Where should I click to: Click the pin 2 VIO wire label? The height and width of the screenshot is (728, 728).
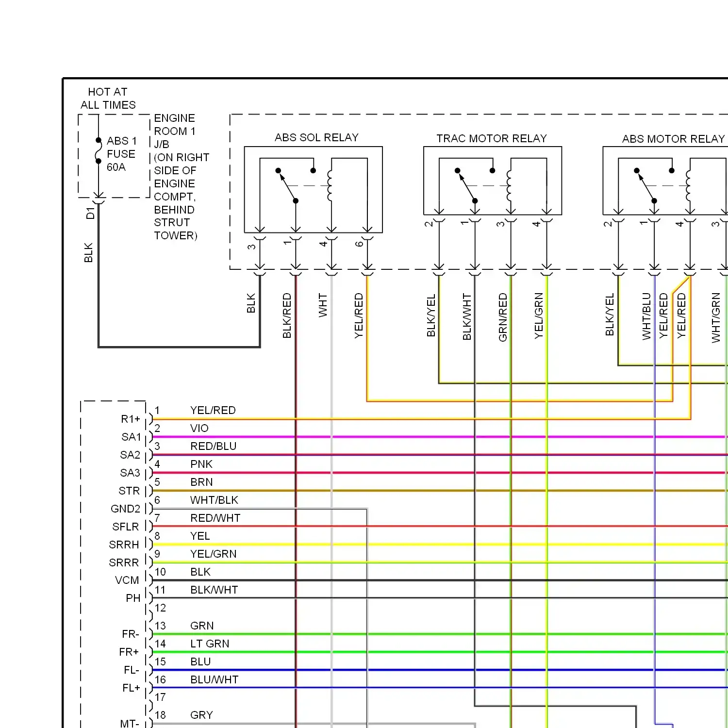tap(199, 428)
